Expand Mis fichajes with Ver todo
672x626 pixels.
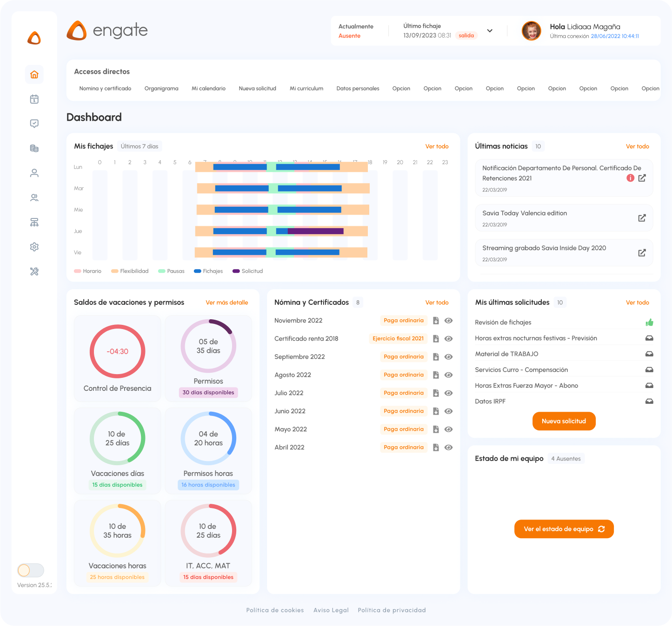[x=437, y=146]
